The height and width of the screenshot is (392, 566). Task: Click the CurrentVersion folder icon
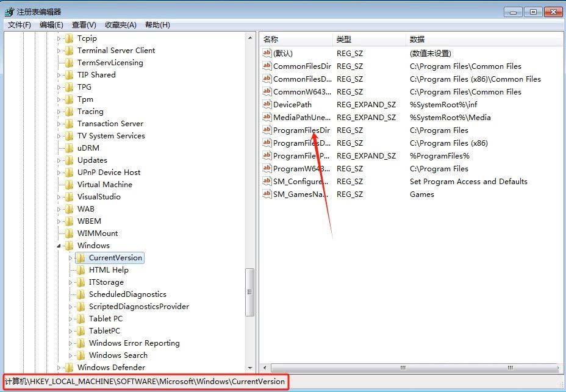tap(81, 258)
